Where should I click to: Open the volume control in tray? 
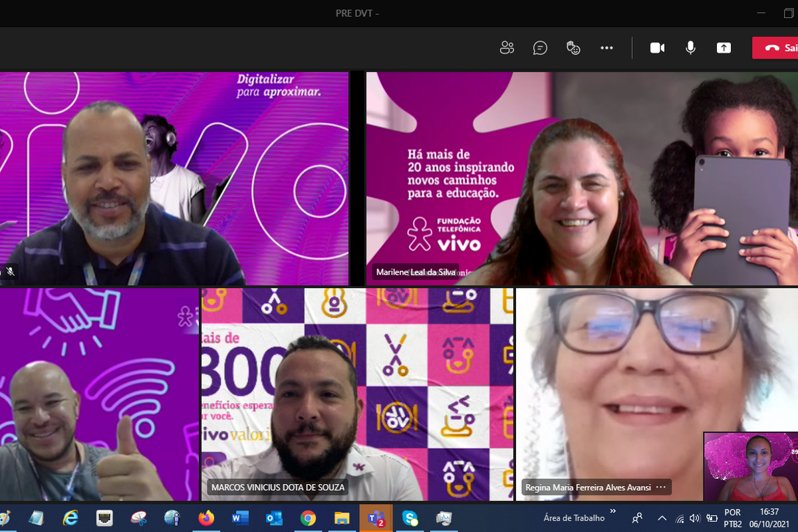pos(695,518)
